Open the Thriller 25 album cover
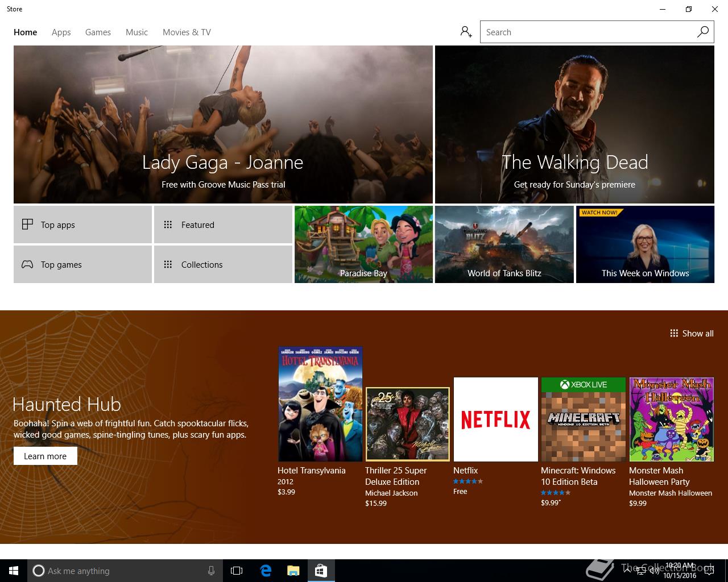 point(408,424)
